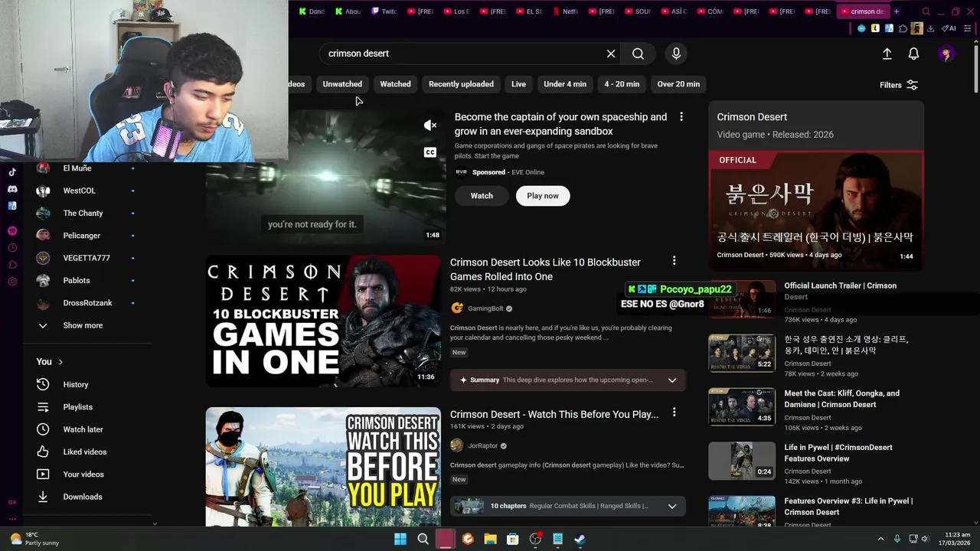
Task: Select the Unwatched filter chip
Action: [342, 84]
